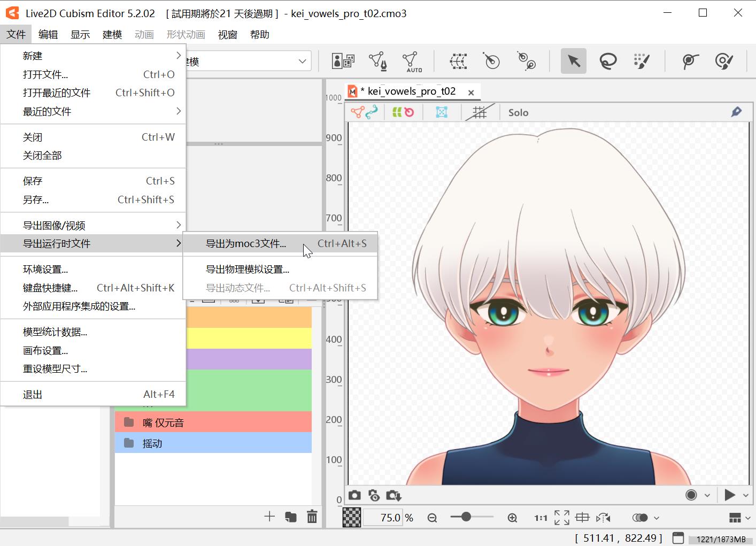This screenshot has height=546, width=756.
Task: Click 打开文件... menu entry
Action: (x=93, y=74)
